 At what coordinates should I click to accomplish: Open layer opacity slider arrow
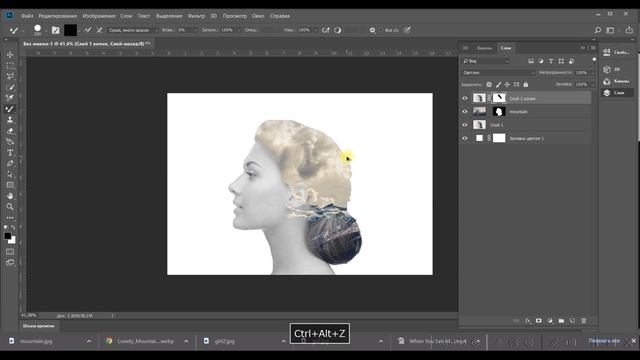coord(593,73)
